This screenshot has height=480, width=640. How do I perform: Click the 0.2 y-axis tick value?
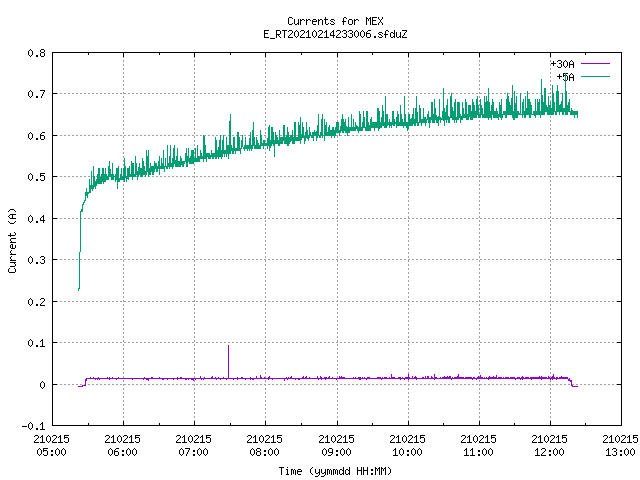pos(36,302)
